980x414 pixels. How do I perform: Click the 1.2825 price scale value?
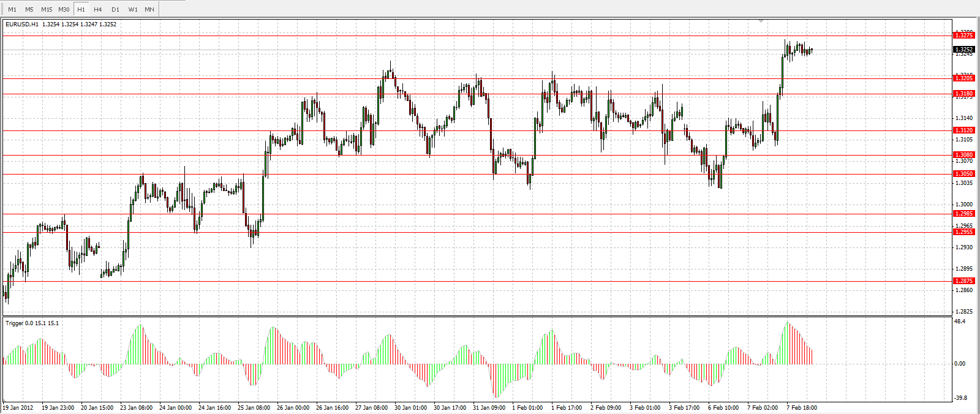point(964,312)
